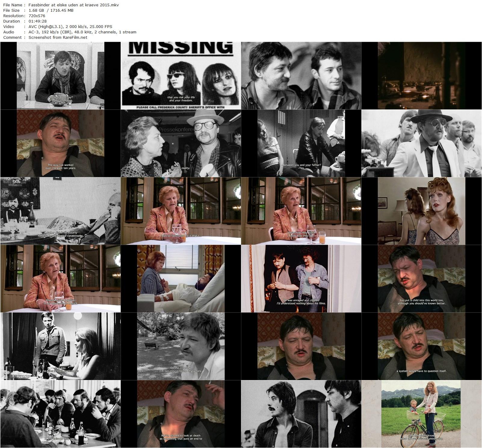Open thumbnail subtitled "It's about feelings"
This screenshot has width=482, height=448.
(60, 75)
